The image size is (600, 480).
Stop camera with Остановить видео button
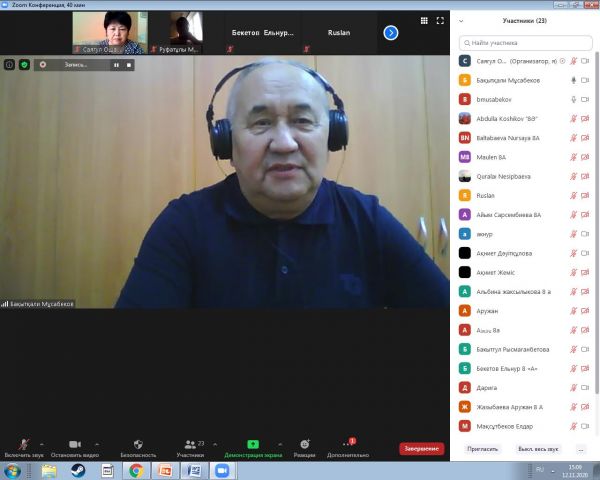74,445
